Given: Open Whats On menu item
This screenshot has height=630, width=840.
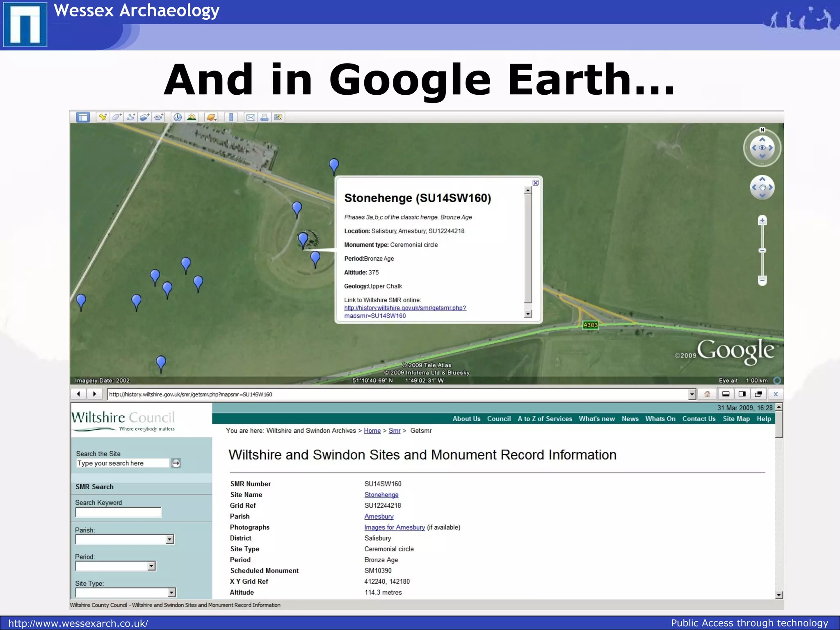Looking at the screenshot, I should (660, 419).
